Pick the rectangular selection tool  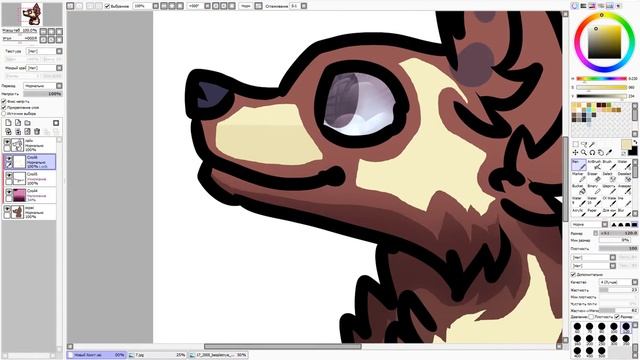coord(576,144)
